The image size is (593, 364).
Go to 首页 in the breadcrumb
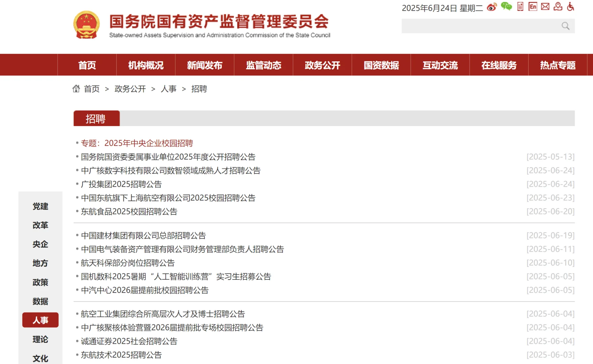[x=92, y=89]
